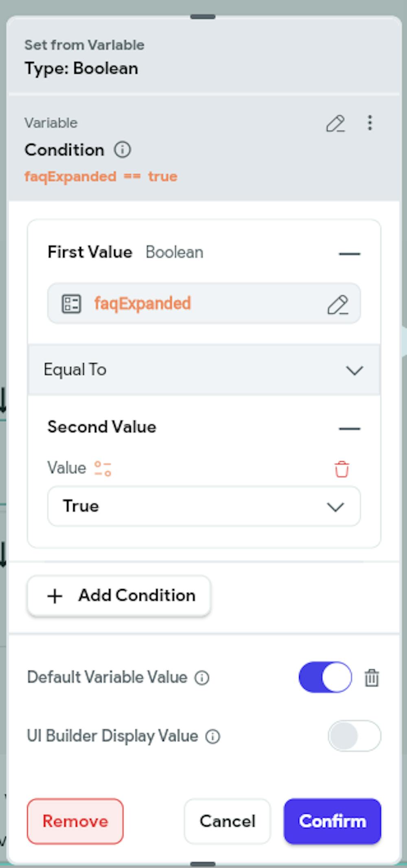This screenshot has width=407, height=868.
Task: Confirm the variable settings
Action: click(x=333, y=821)
